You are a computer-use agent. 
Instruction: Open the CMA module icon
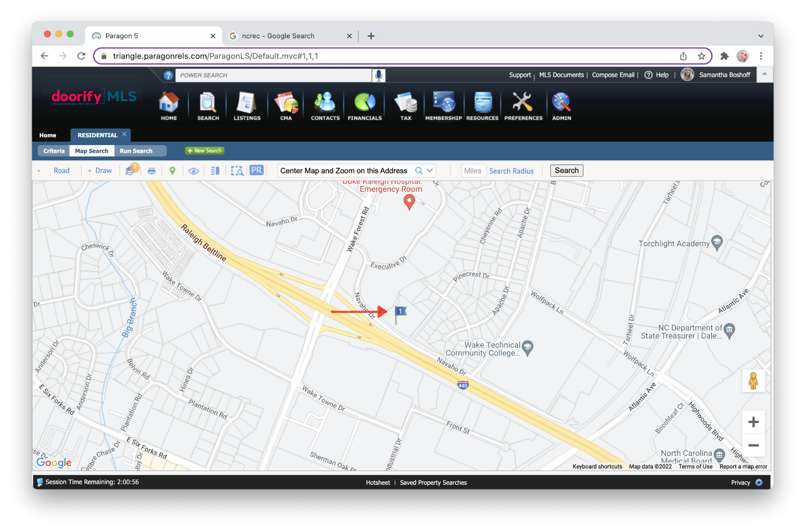(286, 106)
